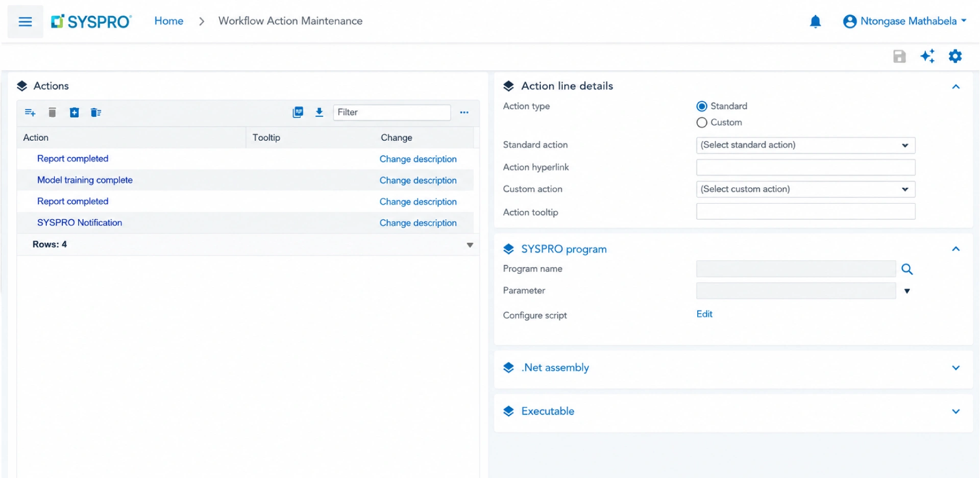Click the .Net assembly section title
This screenshot has height=478, width=980.
[x=555, y=368]
